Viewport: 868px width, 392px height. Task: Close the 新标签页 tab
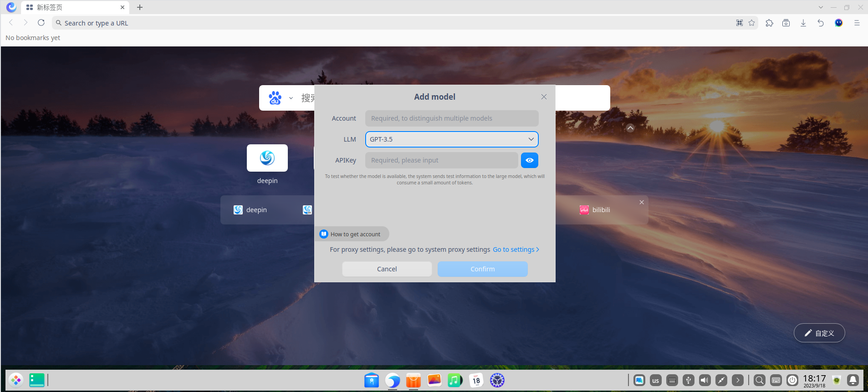pyautogui.click(x=123, y=7)
